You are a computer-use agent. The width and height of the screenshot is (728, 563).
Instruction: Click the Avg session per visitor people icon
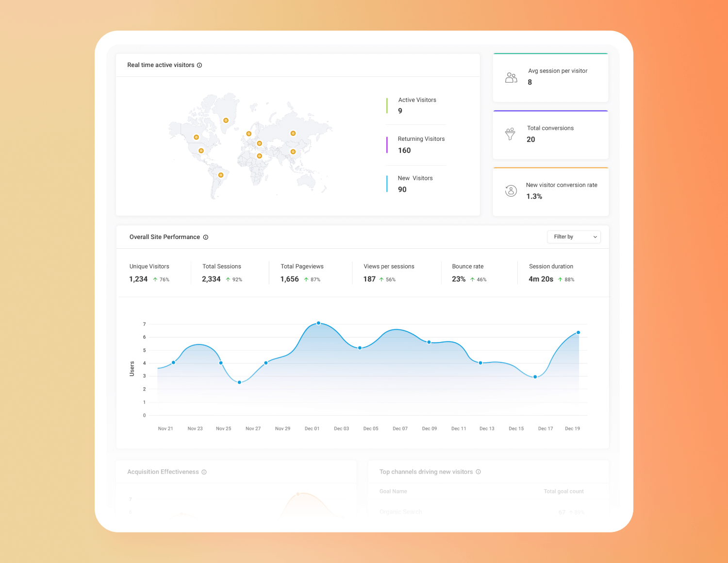pyautogui.click(x=511, y=78)
